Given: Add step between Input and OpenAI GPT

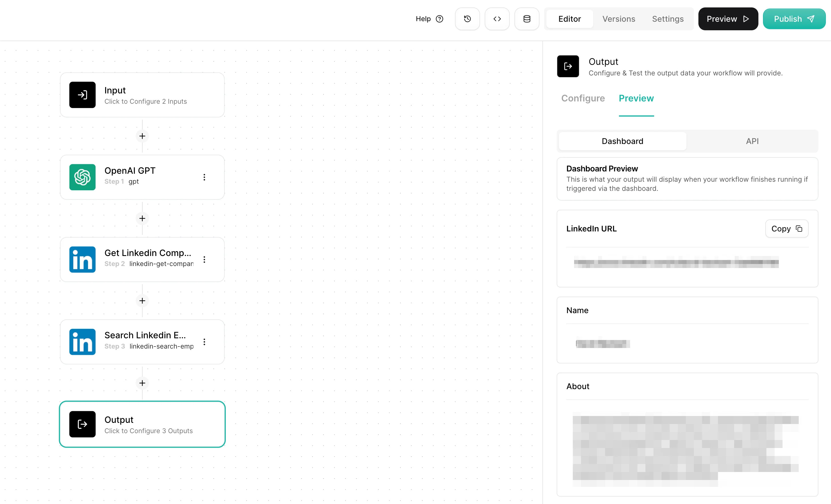Looking at the screenshot, I should 142,136.
